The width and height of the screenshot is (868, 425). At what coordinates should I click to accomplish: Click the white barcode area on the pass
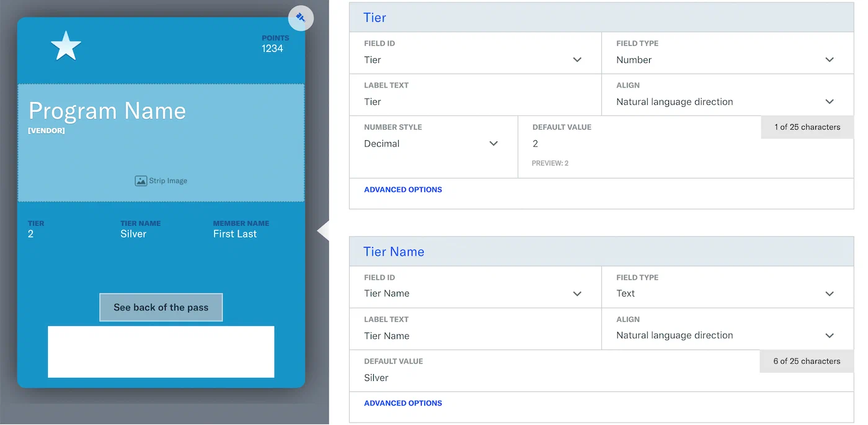click(x=161, y=350)
